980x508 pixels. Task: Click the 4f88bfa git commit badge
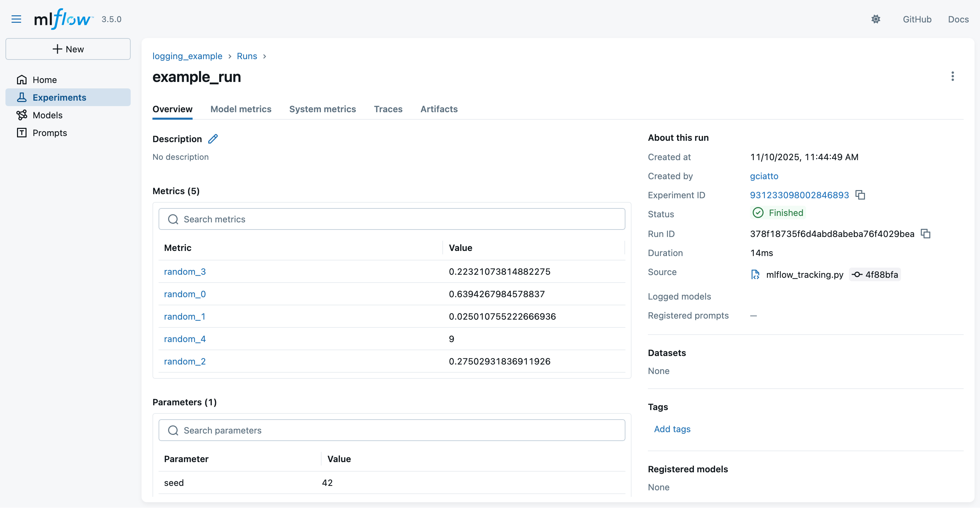(875, 274)
